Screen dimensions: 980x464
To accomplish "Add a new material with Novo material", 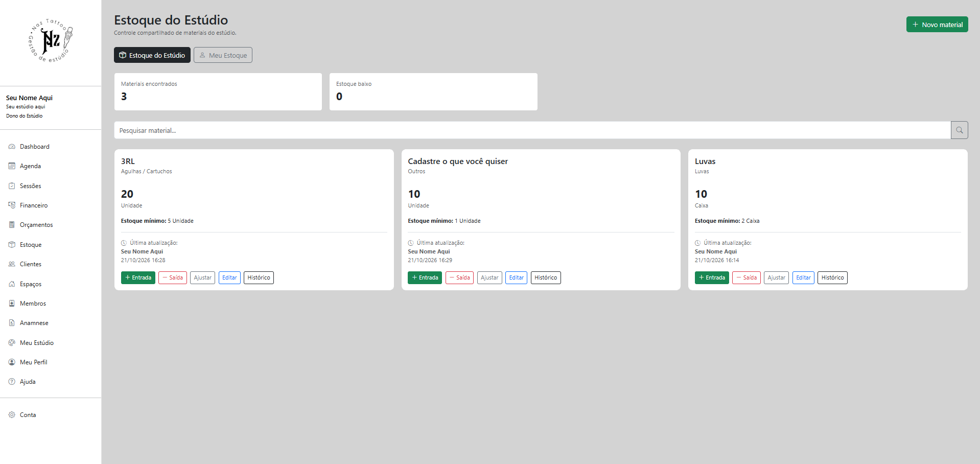I will tap(937, 25).
